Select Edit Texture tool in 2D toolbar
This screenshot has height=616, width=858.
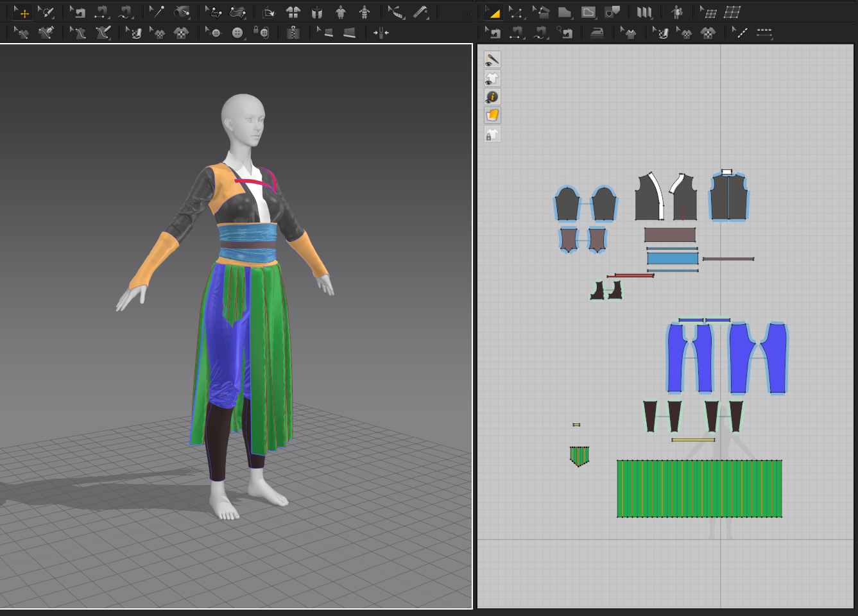pos(660,33)
